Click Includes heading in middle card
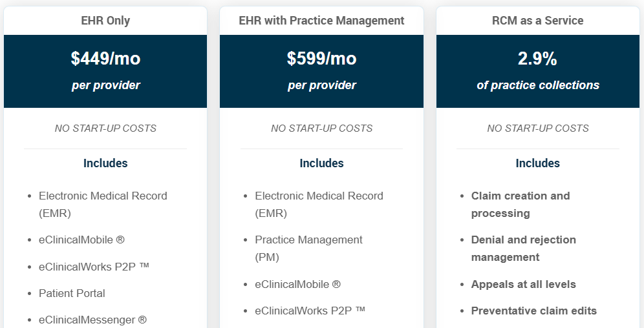The image size is (644, 328). pos(321,163)
